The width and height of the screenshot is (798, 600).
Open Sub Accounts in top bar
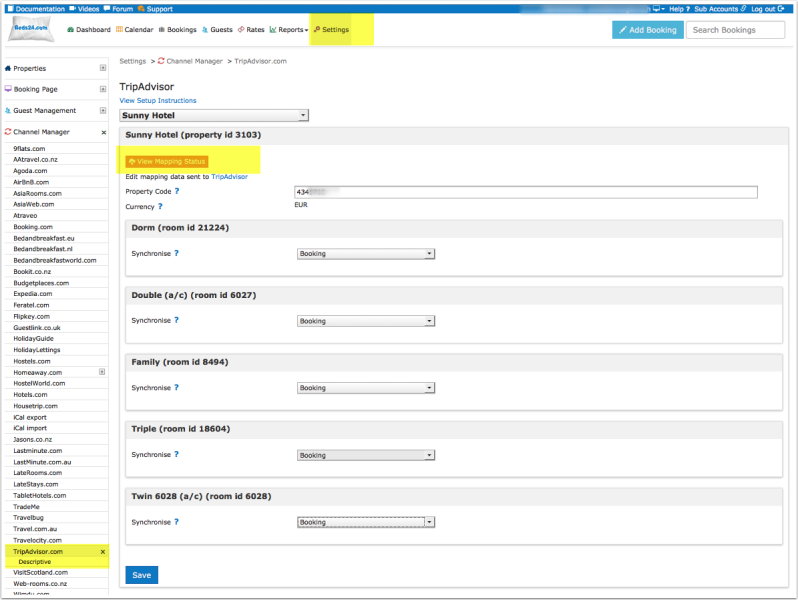click(720, 9)
